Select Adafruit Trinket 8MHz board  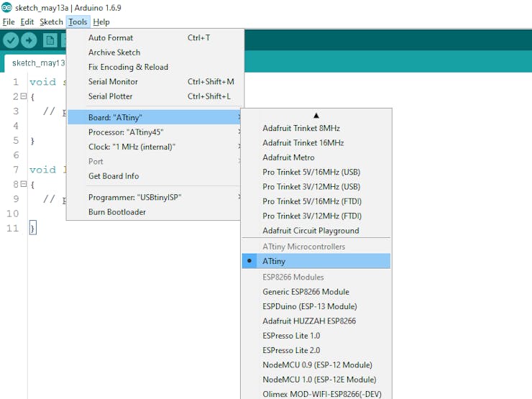pyautogui.click(x=316, y=128)
